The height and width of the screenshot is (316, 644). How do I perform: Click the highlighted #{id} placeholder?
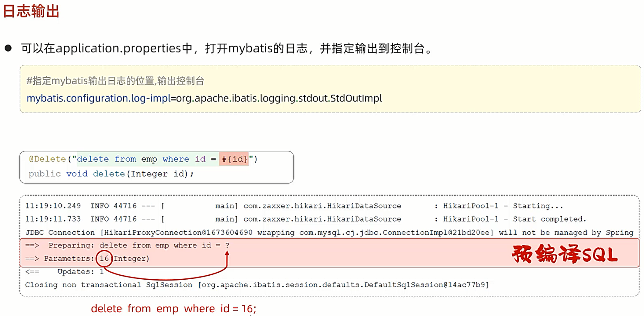pyautogui.click(x=234, y=159)
